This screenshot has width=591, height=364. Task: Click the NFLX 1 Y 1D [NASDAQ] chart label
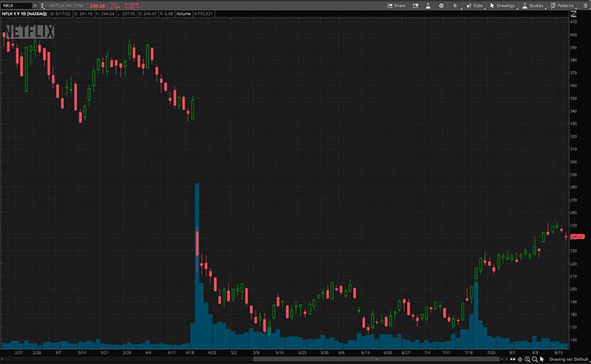[x=24, y=14]
